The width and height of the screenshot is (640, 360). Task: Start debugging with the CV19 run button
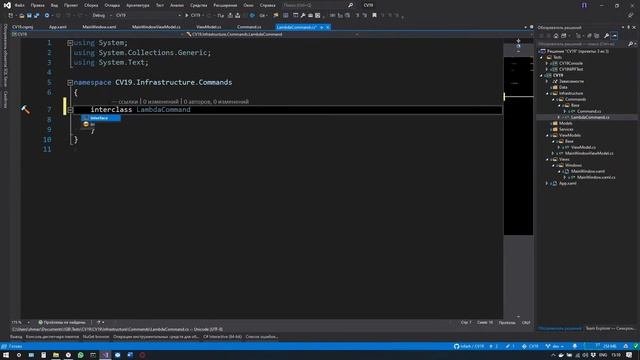[193, 16]
